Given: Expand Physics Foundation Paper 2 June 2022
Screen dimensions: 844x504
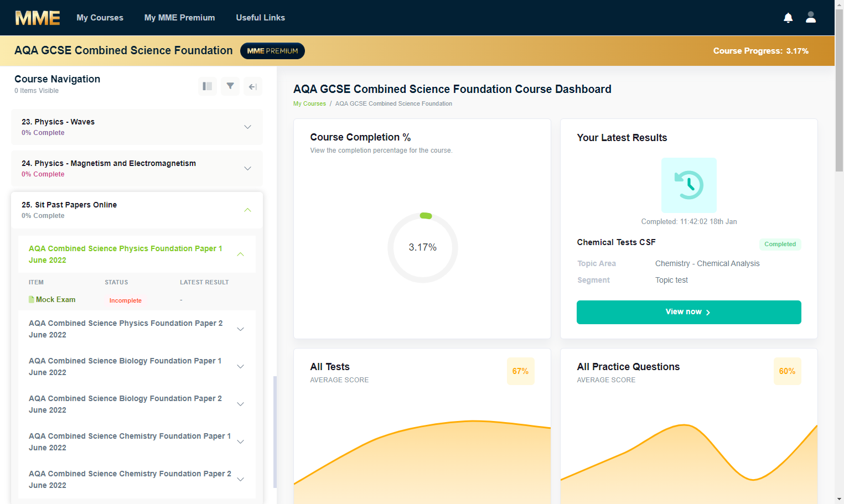Looking at the screenshot, I should coord(137,329).
